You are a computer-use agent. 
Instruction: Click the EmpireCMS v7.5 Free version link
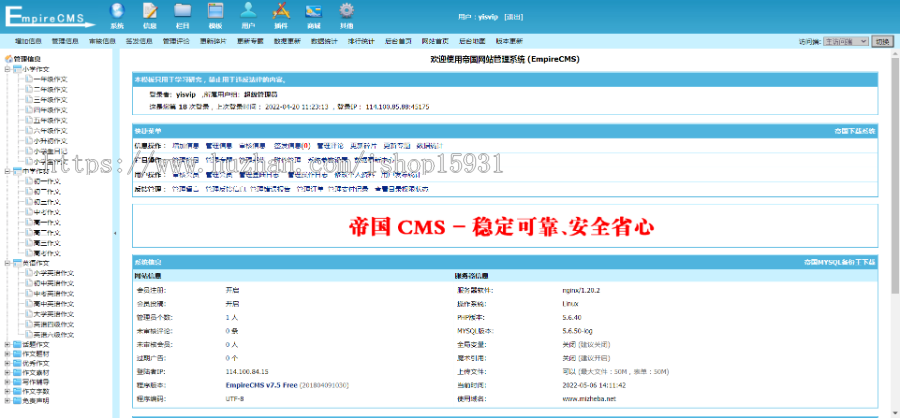262,385
